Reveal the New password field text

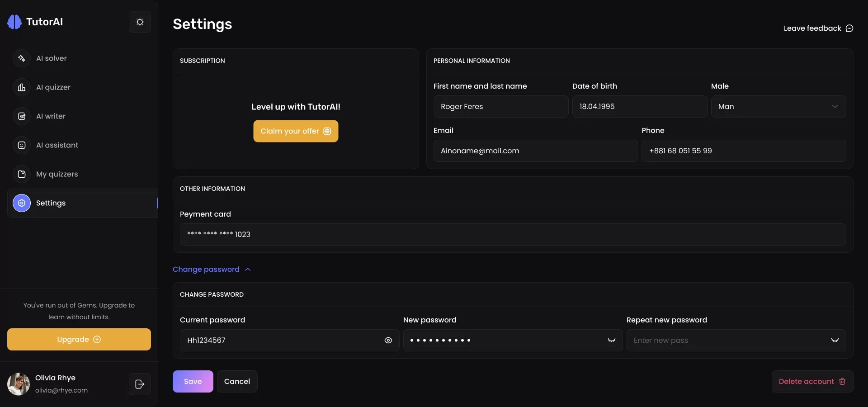click(611, 341)
